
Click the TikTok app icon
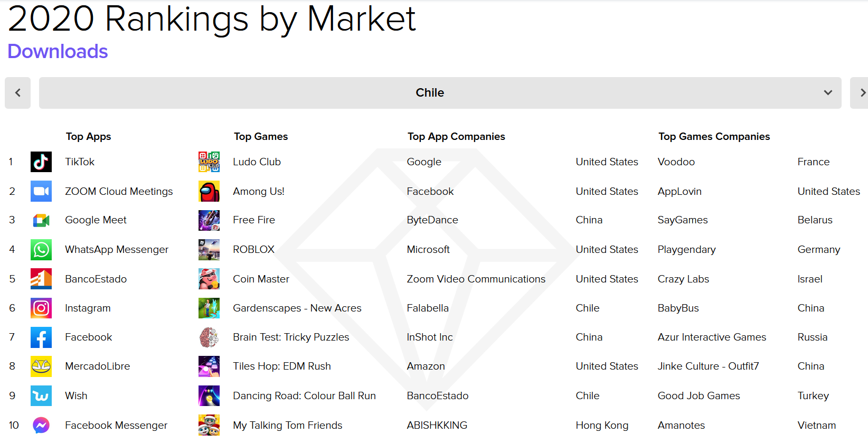click(x=41, y=162)
